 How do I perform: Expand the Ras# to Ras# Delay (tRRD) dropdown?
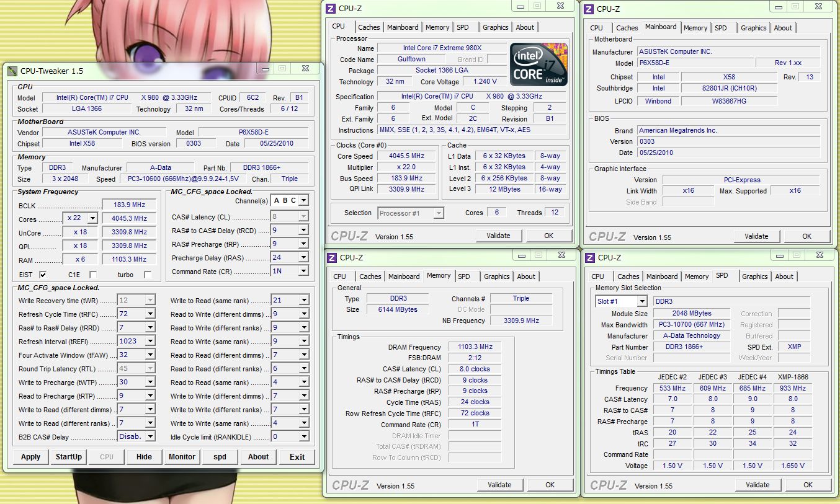(150, 327)
